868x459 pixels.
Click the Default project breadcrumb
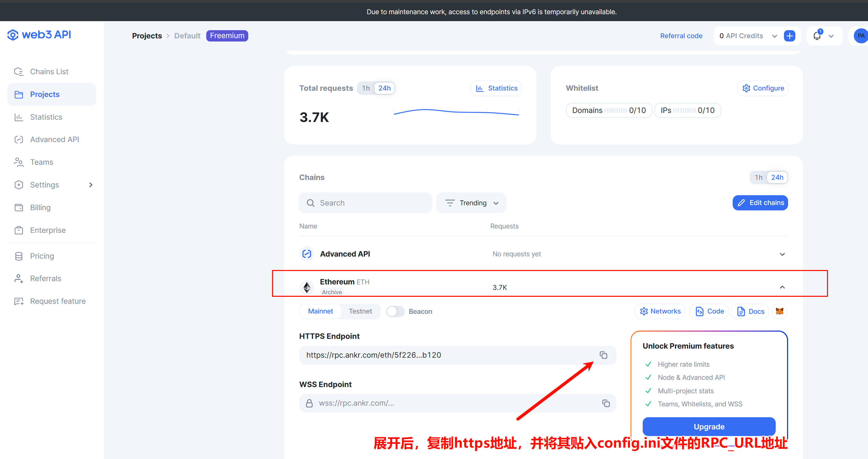coord(187,36)
